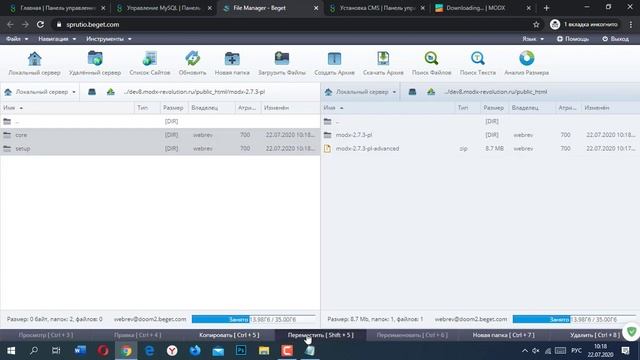640x360 pixels.
Task: Open new browser tab
Action: 547,8
